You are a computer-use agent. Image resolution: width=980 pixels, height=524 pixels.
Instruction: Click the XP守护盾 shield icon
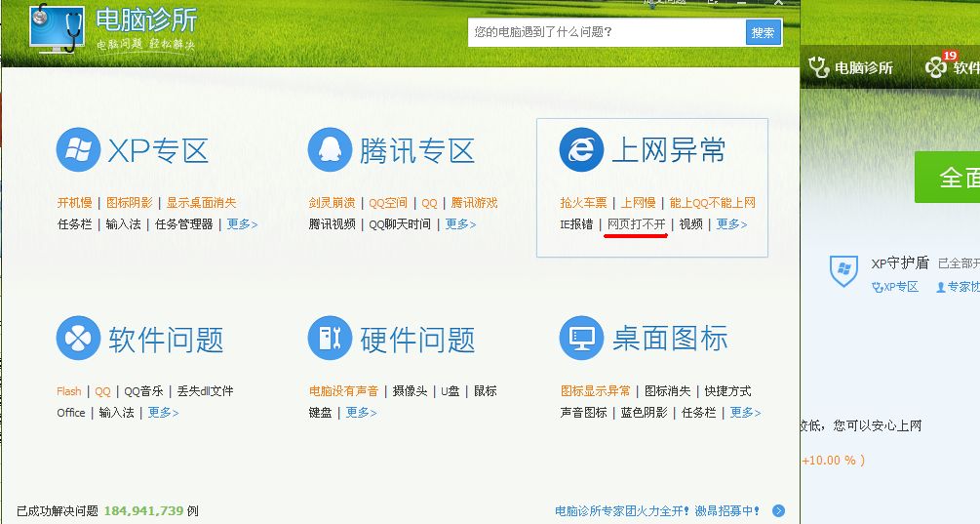(x=843, y=270)
